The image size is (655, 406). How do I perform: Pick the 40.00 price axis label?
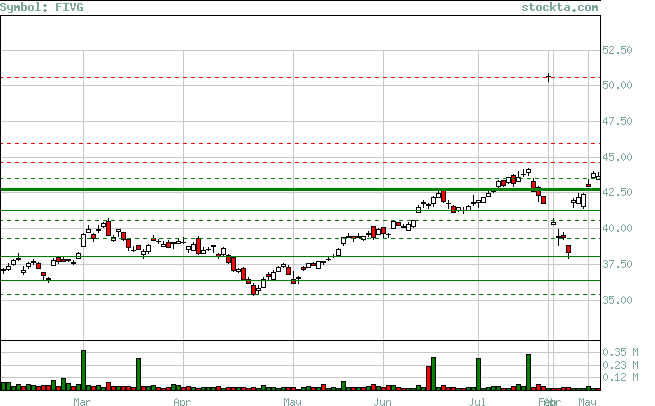pyautogui.click(x=617, y=228)
